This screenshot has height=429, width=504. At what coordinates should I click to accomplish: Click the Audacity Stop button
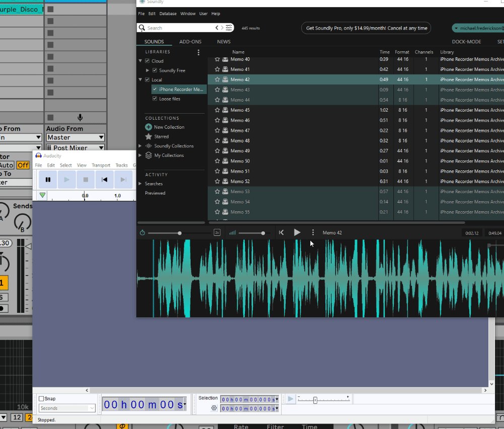click(86, 180)
